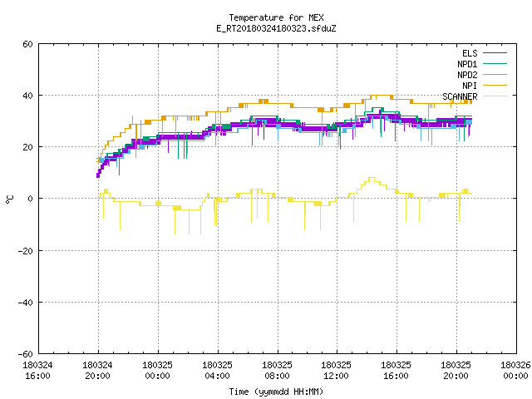Click the x-axis tick label 180325 12:00

pyautogui.click(x=336, y=371)
